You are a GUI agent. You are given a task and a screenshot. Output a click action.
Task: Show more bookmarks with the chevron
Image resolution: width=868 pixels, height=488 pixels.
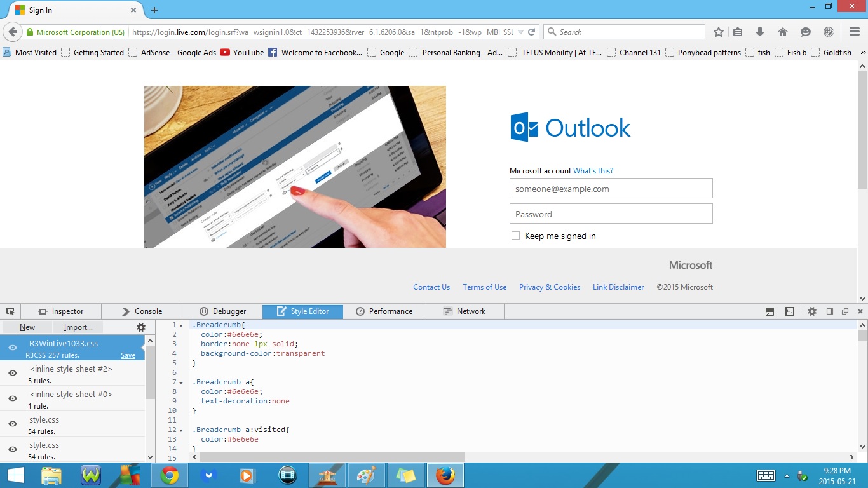[862, 52]
